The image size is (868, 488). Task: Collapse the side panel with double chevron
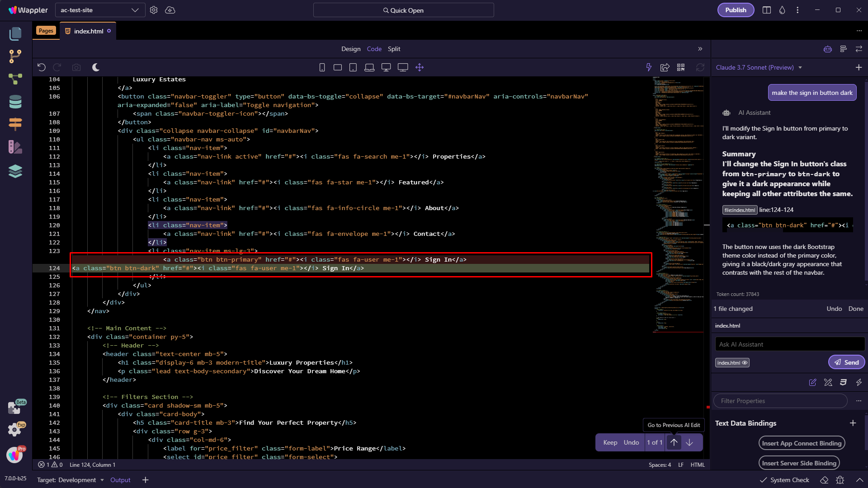[x=700, y=49]
